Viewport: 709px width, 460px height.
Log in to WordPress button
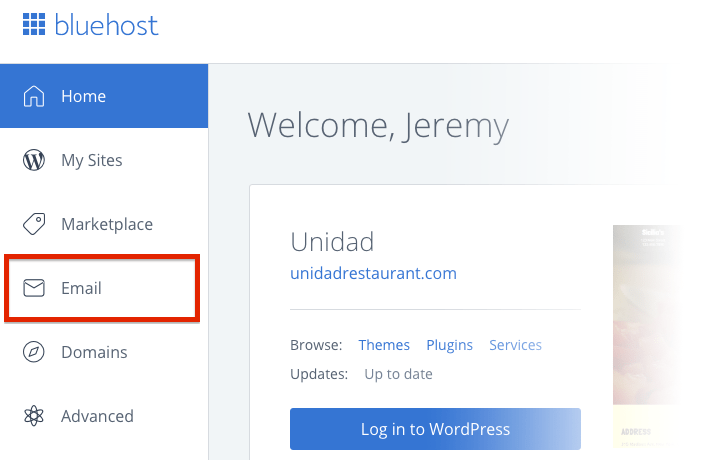435,429
